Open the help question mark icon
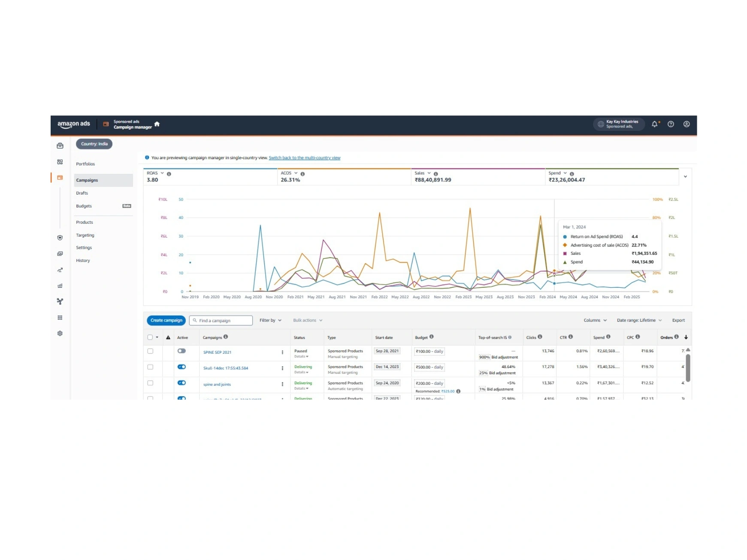The height and width of the screenshot is (560, 747). point(671,124)
